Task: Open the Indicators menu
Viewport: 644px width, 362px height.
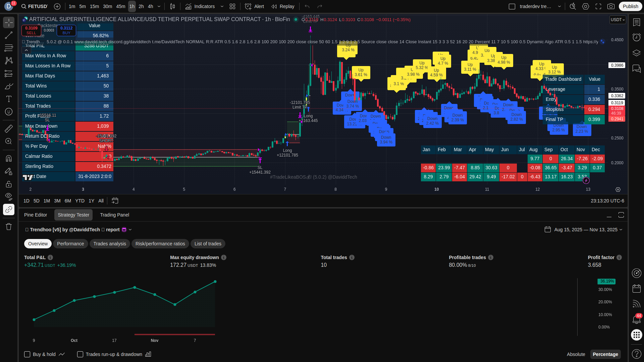Action: coord(200,6)
